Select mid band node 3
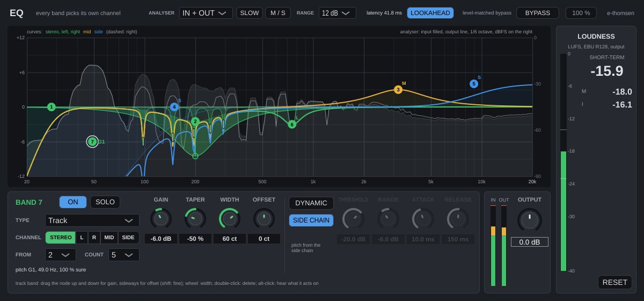Image resolution: width=644 pixels, height=301 pixels. pos(398,90)
